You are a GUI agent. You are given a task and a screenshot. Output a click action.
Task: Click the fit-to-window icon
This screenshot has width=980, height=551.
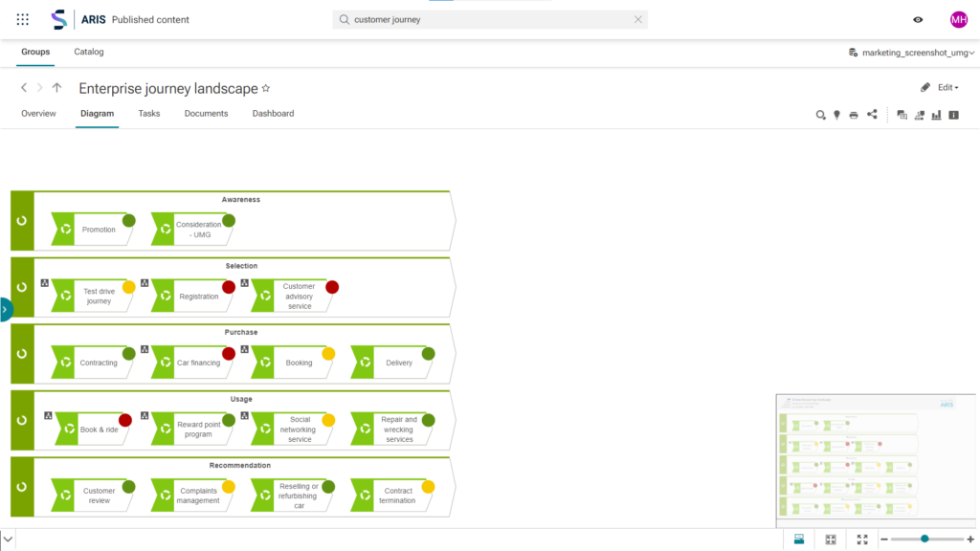point(831,540)
